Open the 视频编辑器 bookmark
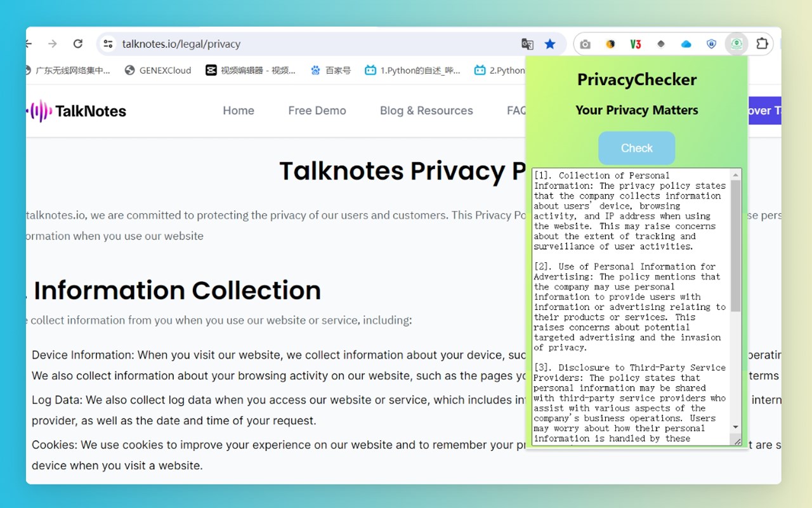This screenshot has height=508, width=812. 251,70
